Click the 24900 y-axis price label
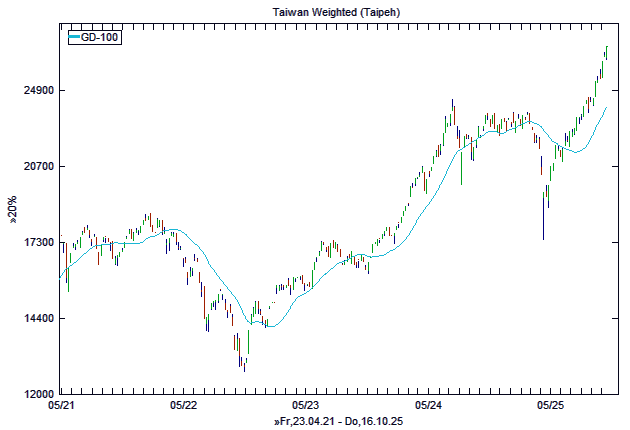The image size is (630, 430). [x=37, y=91]
